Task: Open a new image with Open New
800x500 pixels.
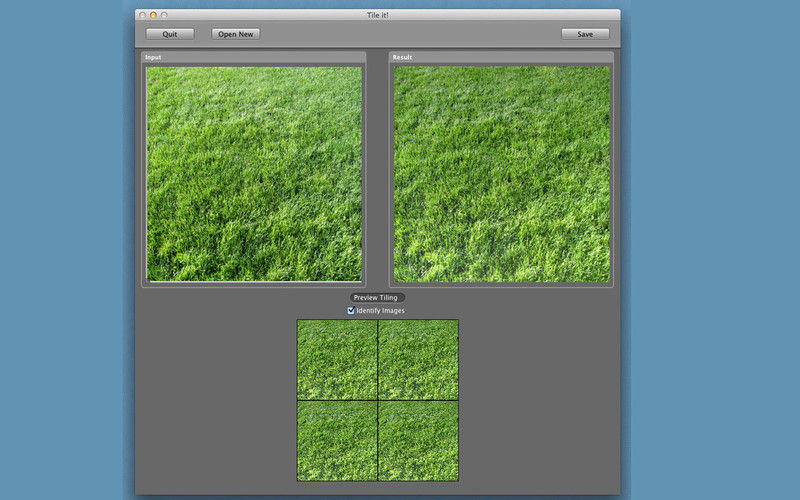Action: pyautogui.click(x=236, y=34)
